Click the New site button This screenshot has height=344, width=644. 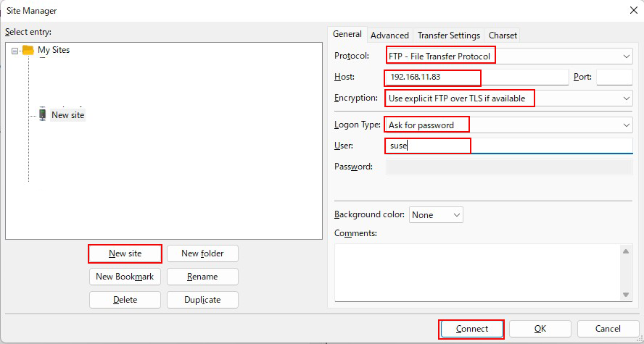(125, 253)
